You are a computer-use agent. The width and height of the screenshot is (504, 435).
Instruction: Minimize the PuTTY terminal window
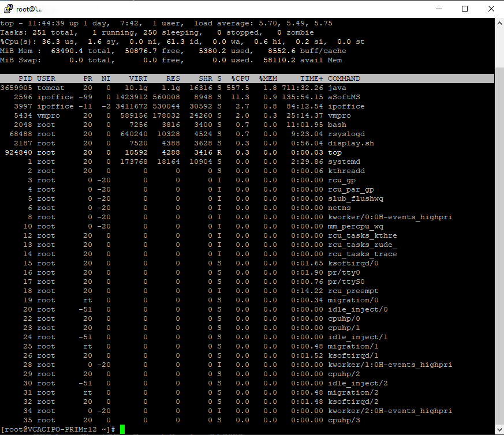point(439,9)
